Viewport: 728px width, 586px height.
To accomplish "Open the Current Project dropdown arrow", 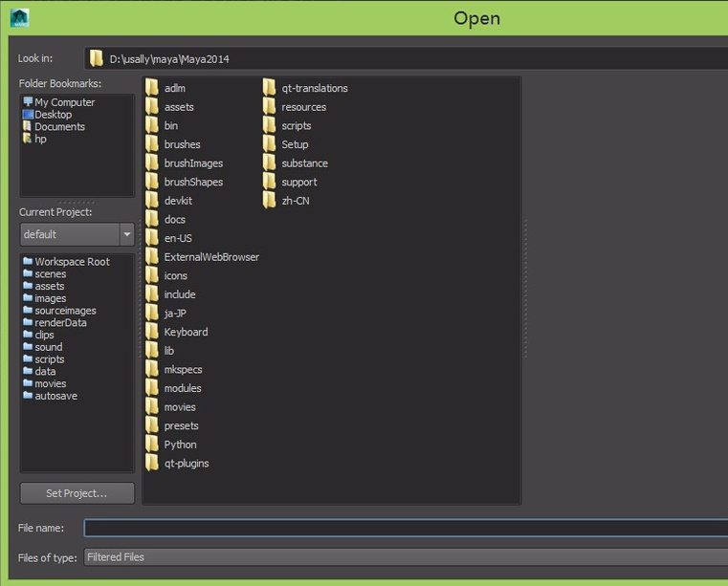I will (x=126, y=234).
